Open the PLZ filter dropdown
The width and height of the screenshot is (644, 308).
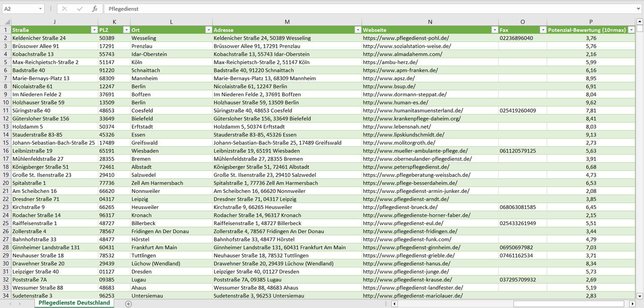point(126,30)
